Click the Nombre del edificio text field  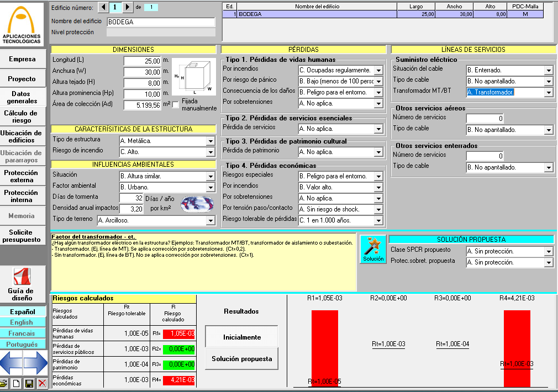click(161, 22)
